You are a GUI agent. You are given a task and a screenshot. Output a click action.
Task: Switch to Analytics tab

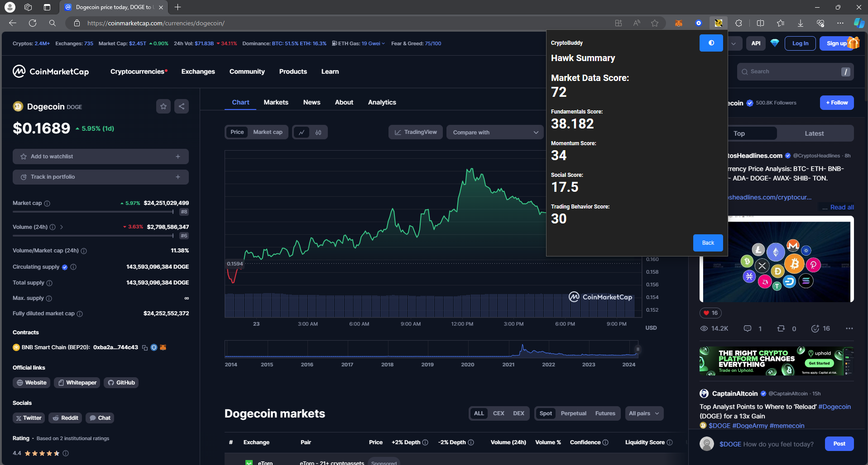(x=382, y=102)
